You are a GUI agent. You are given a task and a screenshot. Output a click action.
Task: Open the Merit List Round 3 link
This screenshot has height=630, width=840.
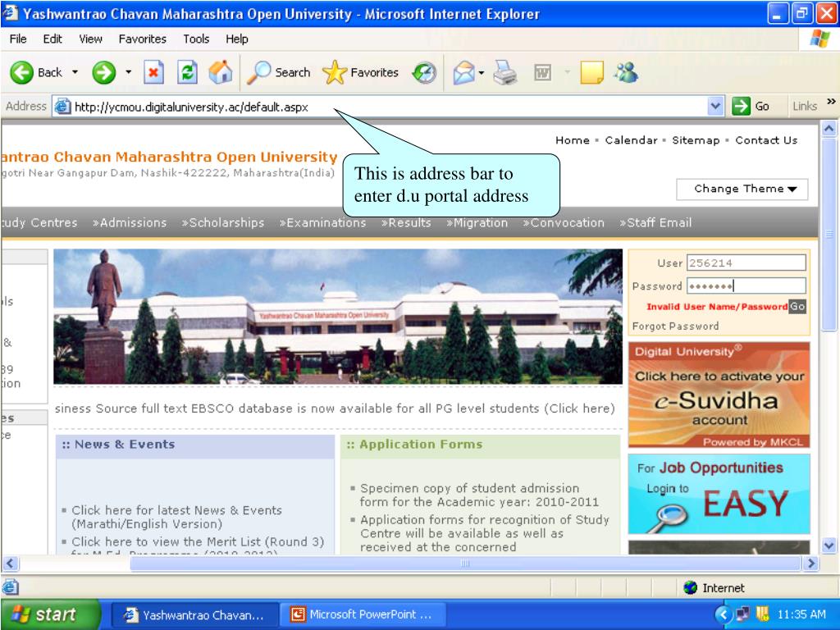[x=199, y=542]
